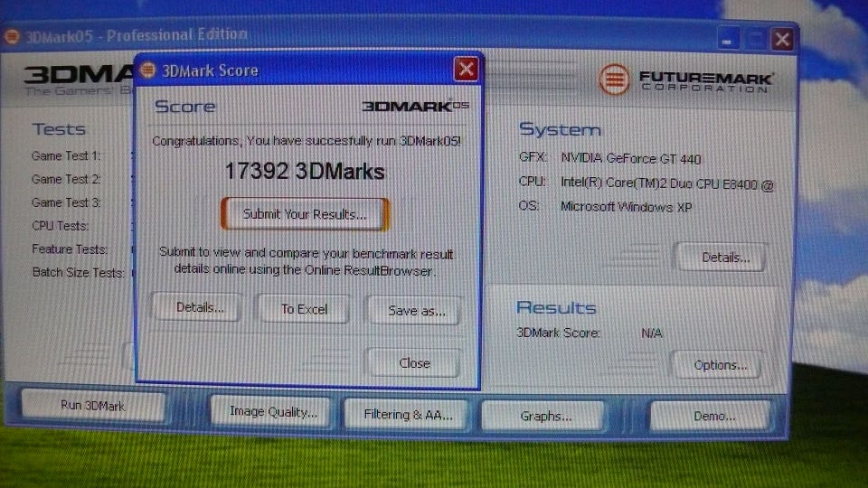868x488 pixels.
Task: Click the 3DMark Score N/A value
Action: point(651,333)
